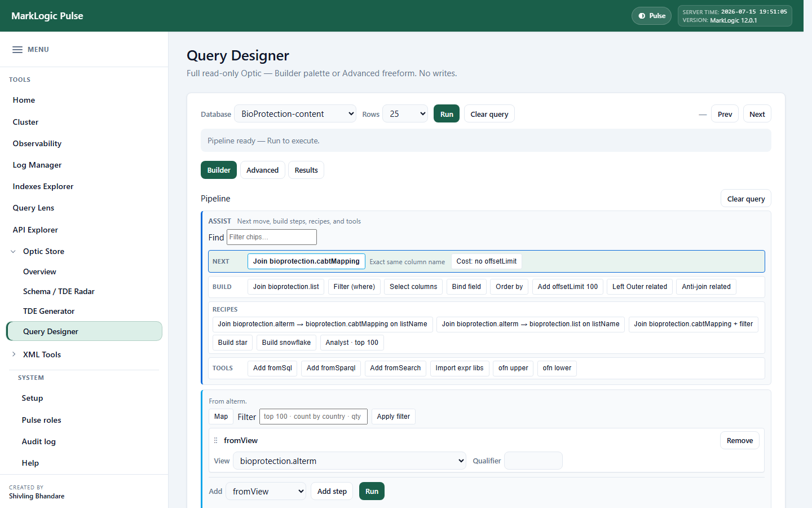This screenshot has width=812, height=508.
Task: Add a Bind field step
Action: pyautogui.click(x=466, y=287)
